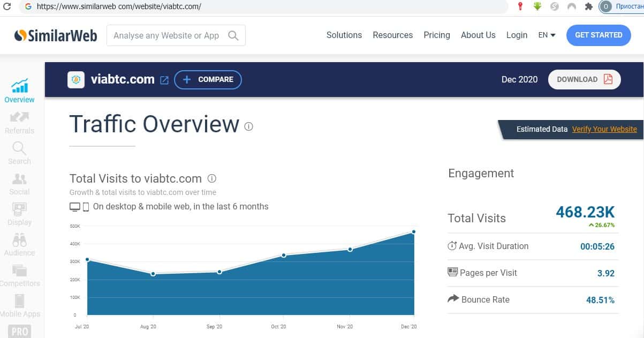Reload the page with browser refresh icon
The width and height of the screenshot is (644, 338).
[7, 7]
